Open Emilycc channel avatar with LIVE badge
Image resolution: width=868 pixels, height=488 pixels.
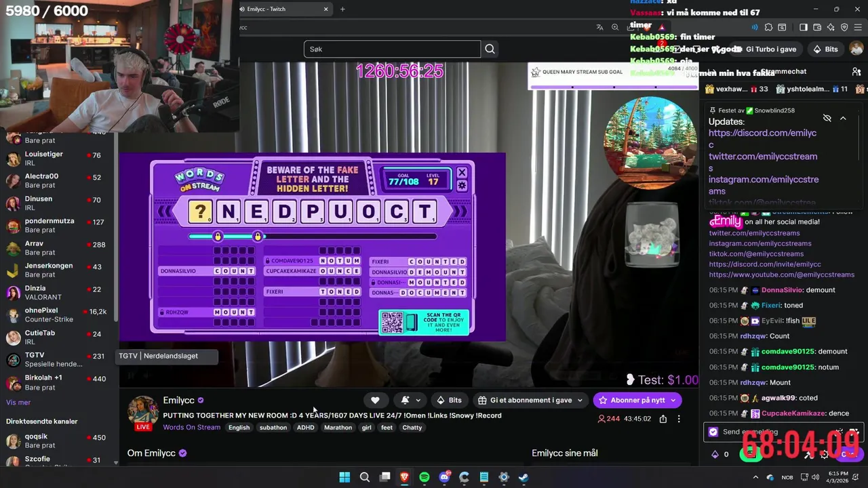pyautogui.click(x=144, y=412)
